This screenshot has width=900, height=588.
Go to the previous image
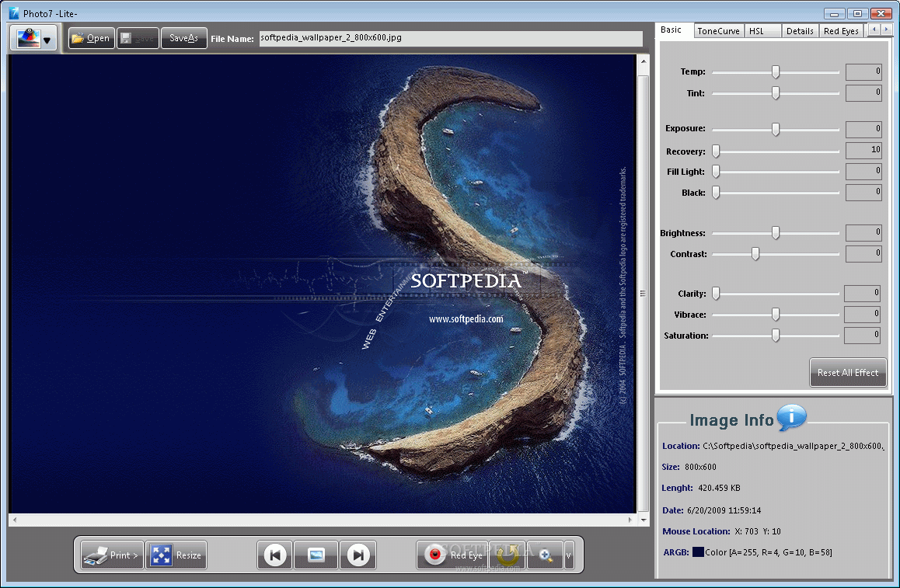click(x=275, y=555)
